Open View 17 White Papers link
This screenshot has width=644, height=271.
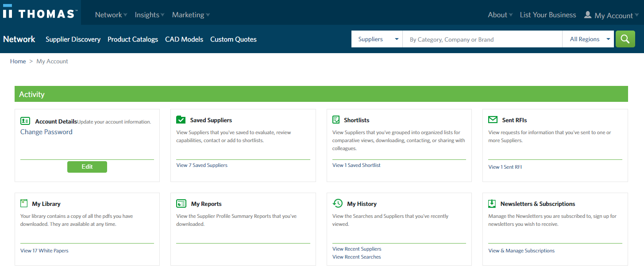(44, 251)
